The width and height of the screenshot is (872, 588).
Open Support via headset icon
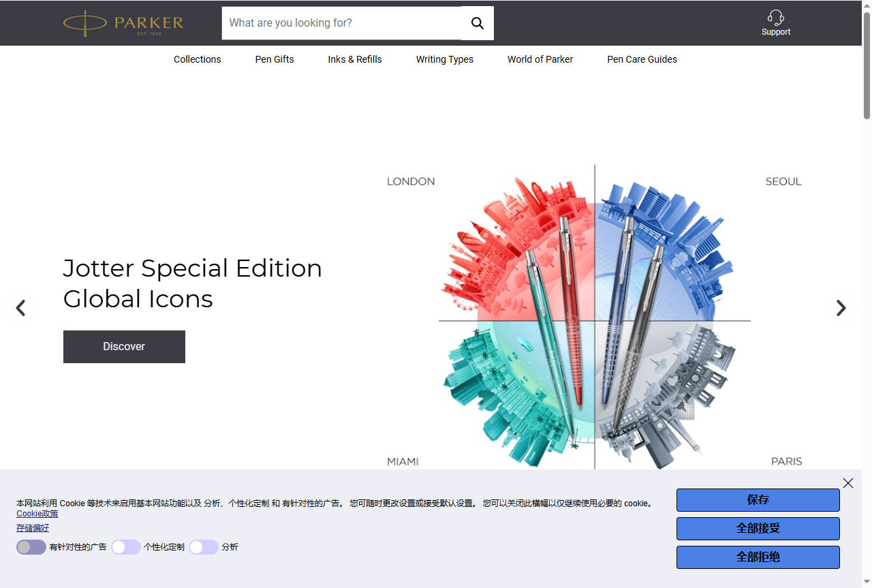pyautogui.click(x=775, y=18)
